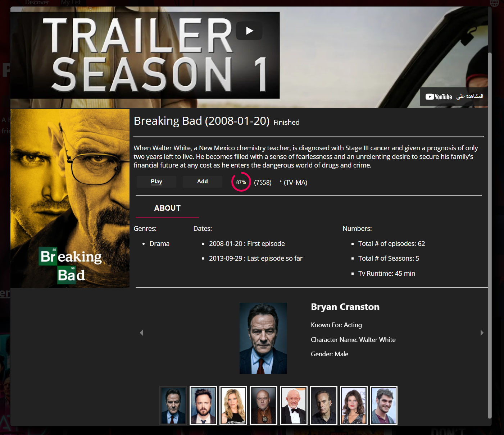This screenshot has width=504, height=435.
Task: Open the Discover menu item
Action: pos(37,3)
